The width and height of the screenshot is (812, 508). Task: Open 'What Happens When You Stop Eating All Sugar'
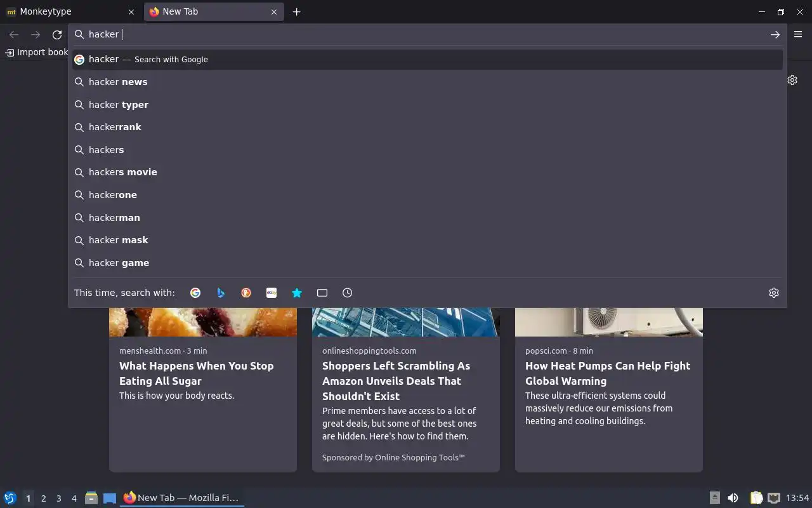(196, 373)
